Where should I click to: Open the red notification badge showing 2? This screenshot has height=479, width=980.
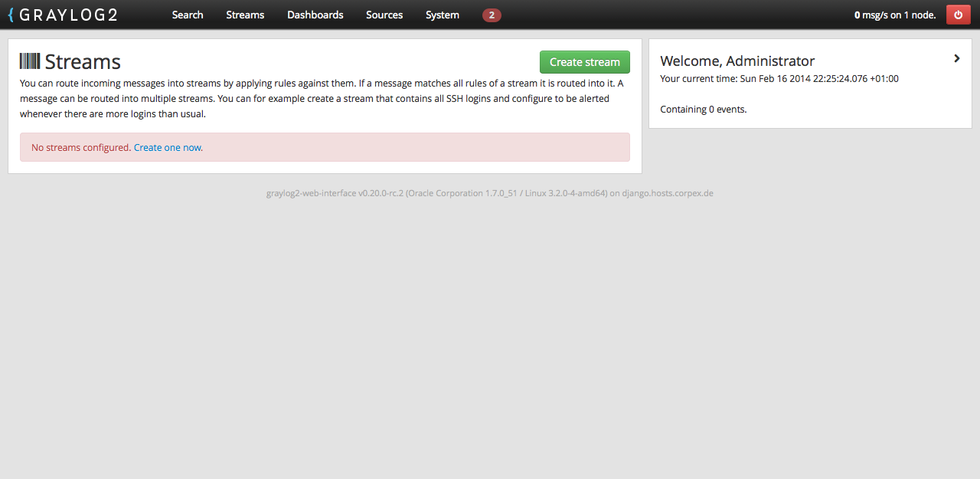(492, 15)
